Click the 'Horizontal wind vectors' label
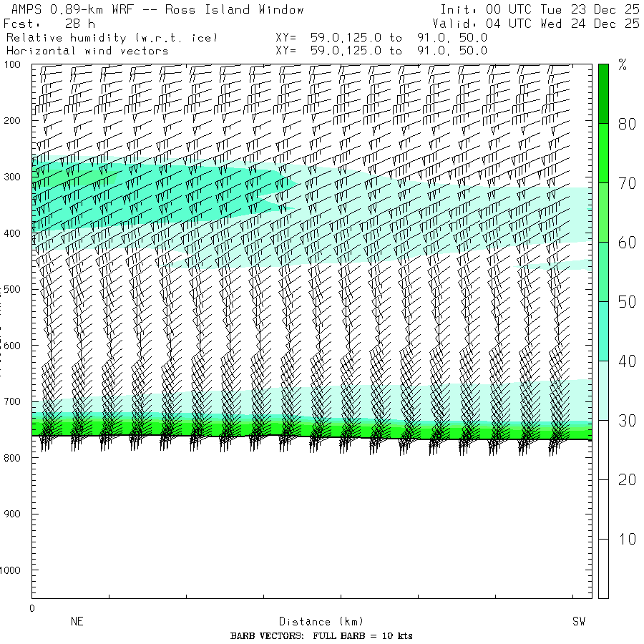Screen dimensions: 644x644 (87, 50)
